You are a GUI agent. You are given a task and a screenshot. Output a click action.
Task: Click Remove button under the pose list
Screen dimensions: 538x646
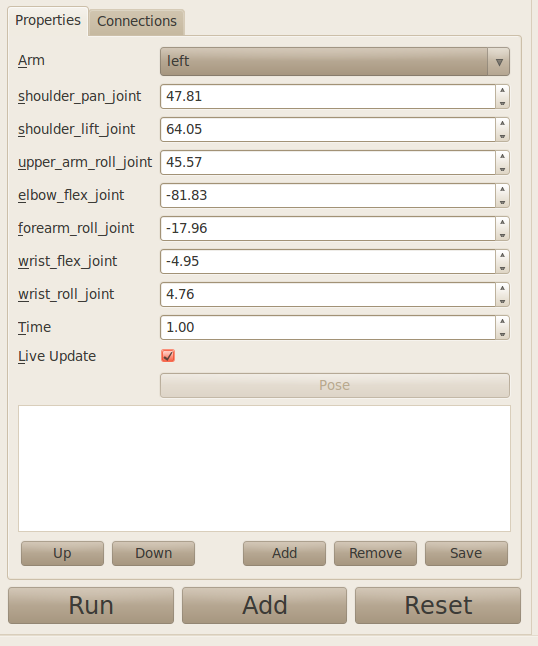[x=375, y=553]
